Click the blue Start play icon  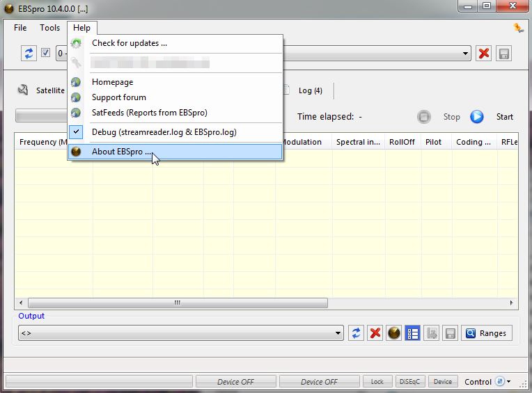click(x=477, y=117)
